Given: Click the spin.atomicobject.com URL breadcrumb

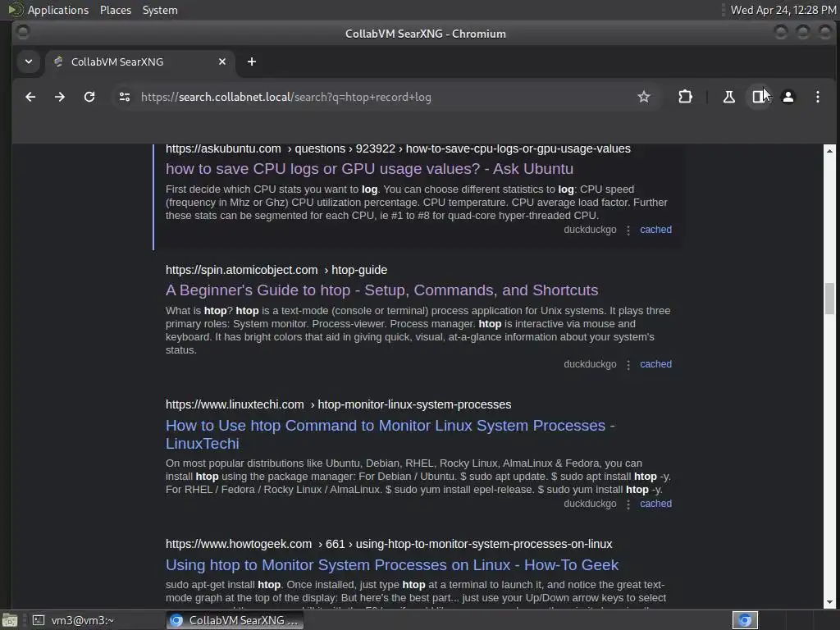Looking at the screenshot, I should (276, 270).
